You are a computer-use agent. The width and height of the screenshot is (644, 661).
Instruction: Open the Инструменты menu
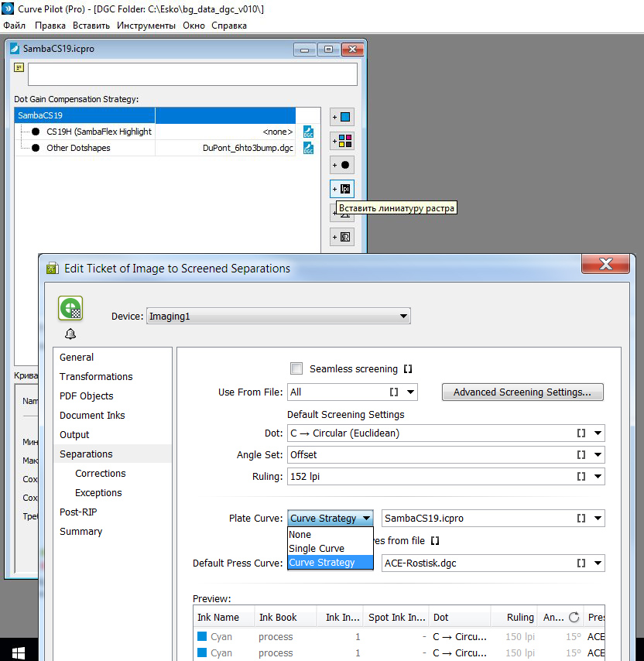[x=146, y=26]
